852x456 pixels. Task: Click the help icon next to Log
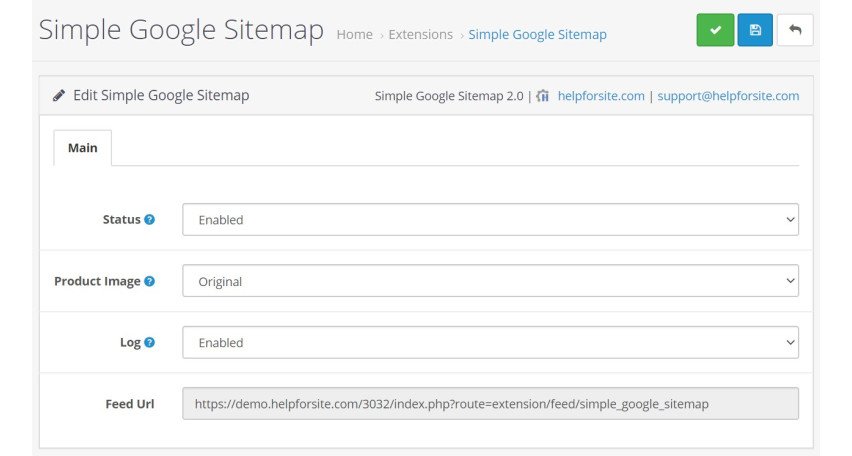click(x=149, y=342)
